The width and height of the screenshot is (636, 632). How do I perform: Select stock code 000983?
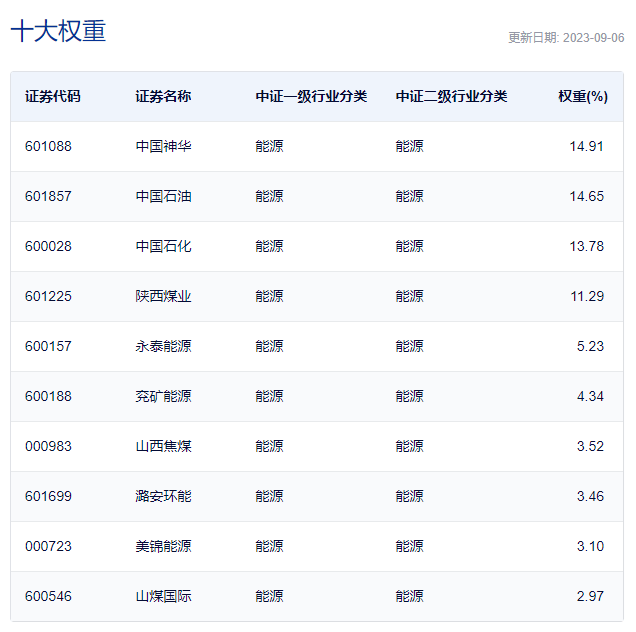[48, 446]
